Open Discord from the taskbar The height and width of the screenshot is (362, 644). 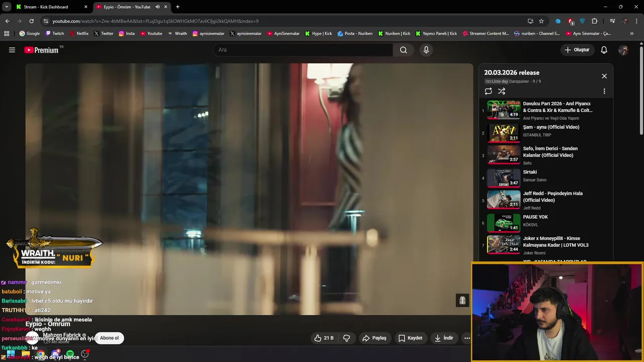click(x=55, y=354)
